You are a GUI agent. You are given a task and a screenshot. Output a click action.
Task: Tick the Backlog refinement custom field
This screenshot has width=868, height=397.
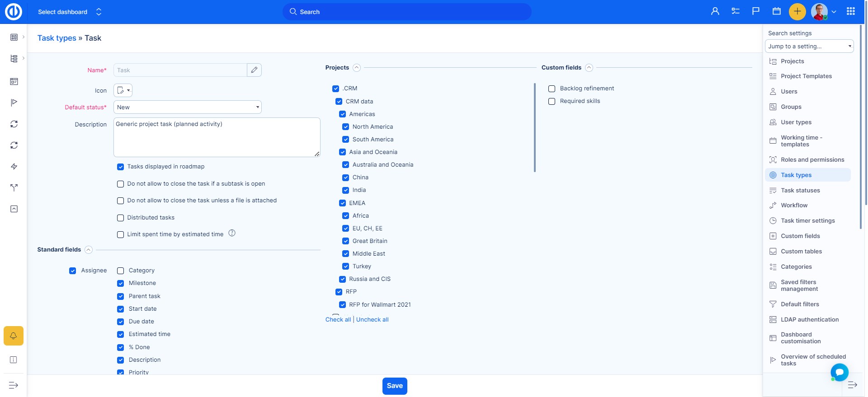pyautogui.click(x=552, y=89)
